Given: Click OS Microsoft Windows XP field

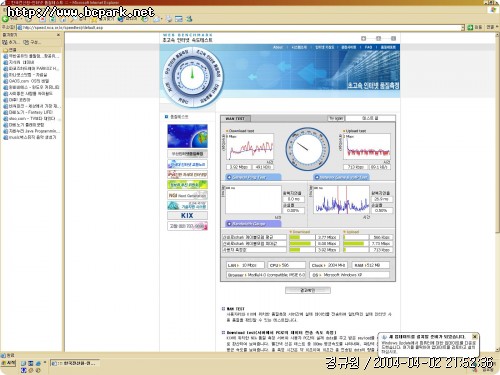Looking at the screenshot, I should coord(349,275).
